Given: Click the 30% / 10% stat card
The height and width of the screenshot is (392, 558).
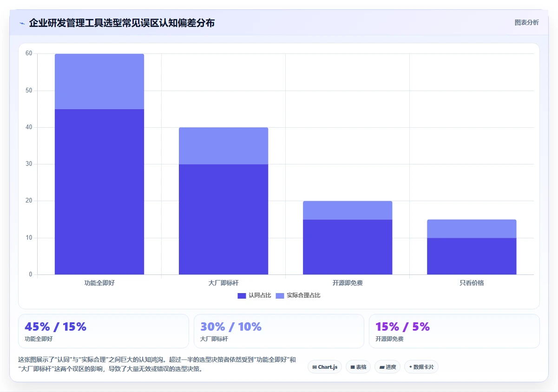Looking at the screenshot, I should 279,331.
